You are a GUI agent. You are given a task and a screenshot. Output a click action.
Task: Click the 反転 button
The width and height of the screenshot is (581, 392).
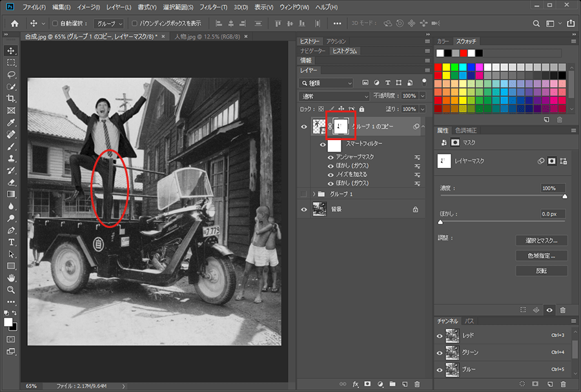541,271
